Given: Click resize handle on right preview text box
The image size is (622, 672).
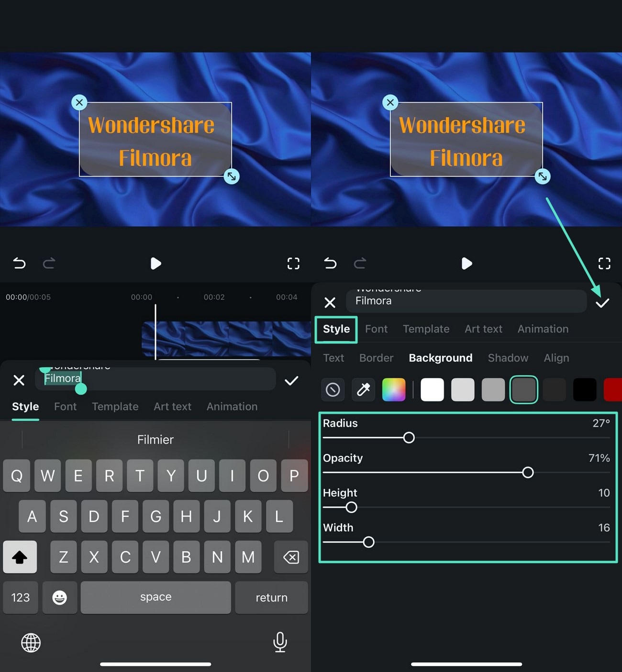Looking at the screenshot, I should [x=543, y=176].
